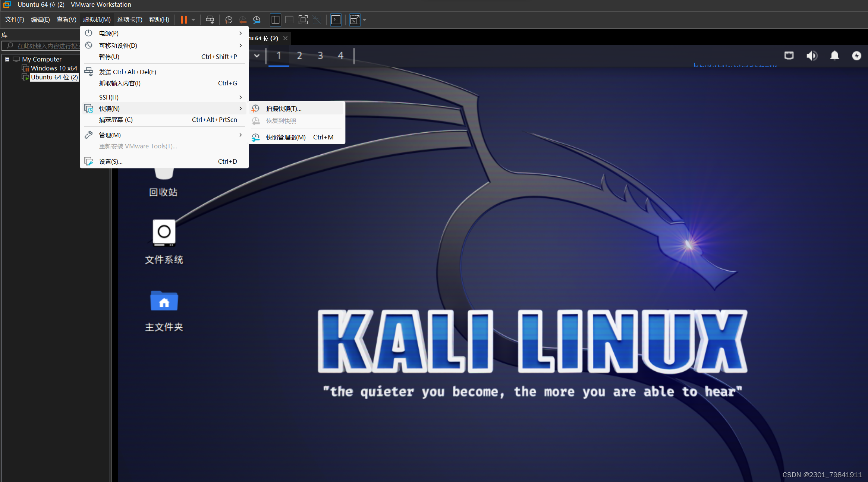This screenshot has width=868, height=482.
Task: Click take snapshot clock icon in toolbar
Action: (x=229, y=20)
